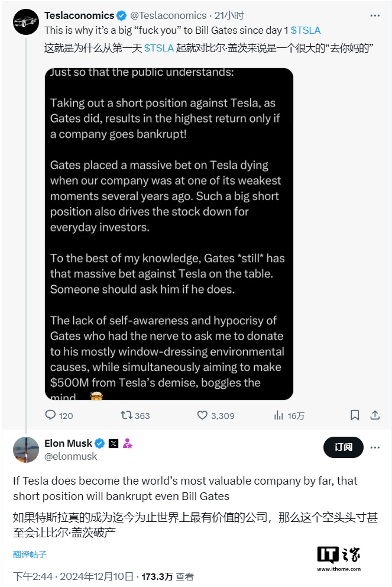Open the @elonmusk handle link
The width and height of the screenshot is (392, 587).
tap(71, 456)
